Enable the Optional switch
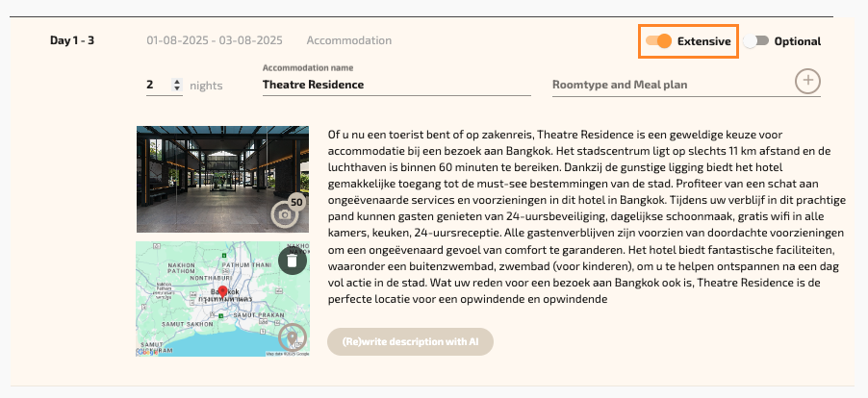This screenshot has width=868, height=398. tap(756, 41)
